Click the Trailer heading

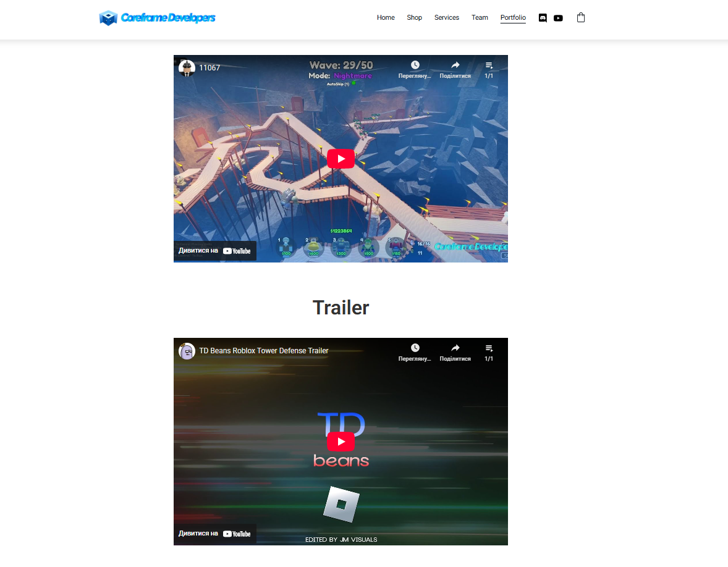pos(341,308)
